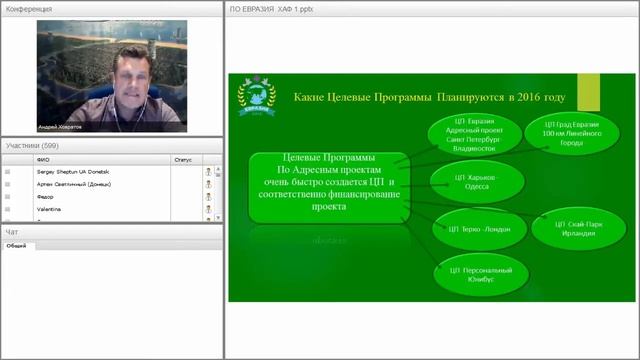Click participants list scroll down arrow
This screenshot has height=360, width=640.
[x=218, y=218]
